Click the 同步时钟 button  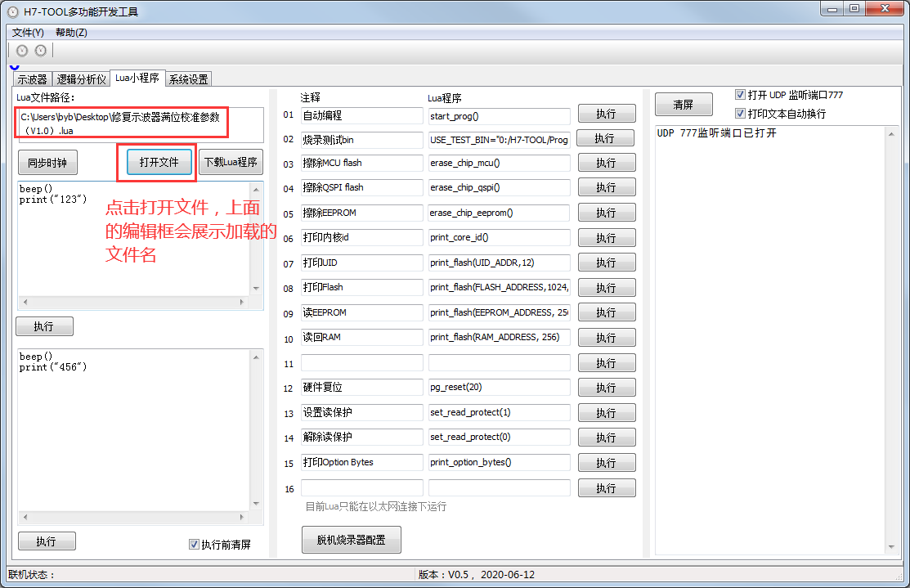click(x=47, y=163)
